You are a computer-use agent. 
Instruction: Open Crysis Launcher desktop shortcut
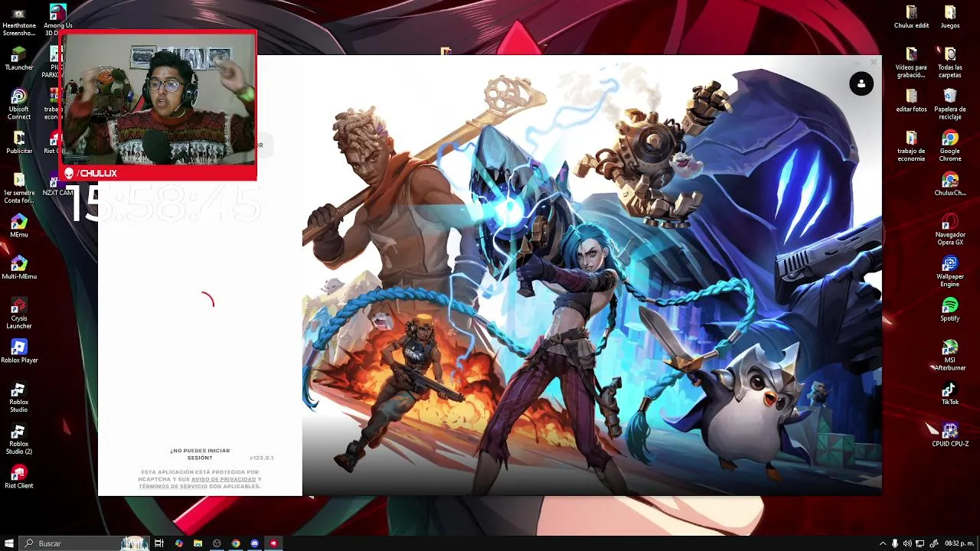tap(19, 313)
